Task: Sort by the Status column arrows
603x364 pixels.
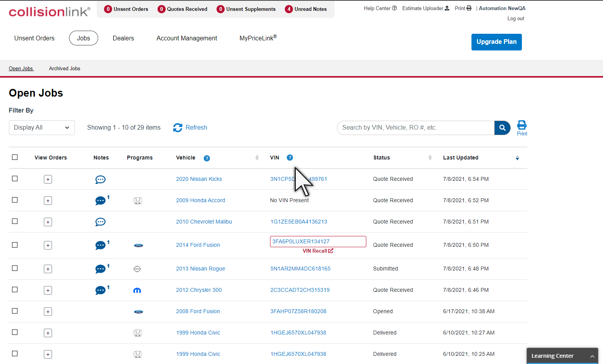Action: [x=430, y=158]
